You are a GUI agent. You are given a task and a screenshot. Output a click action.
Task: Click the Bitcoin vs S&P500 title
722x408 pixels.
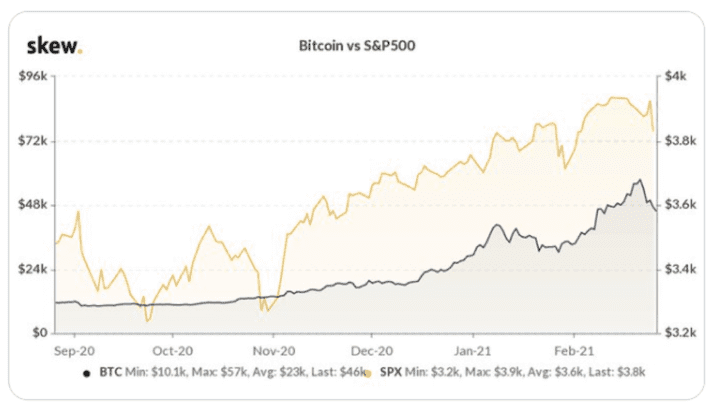[x=357, y=46]
